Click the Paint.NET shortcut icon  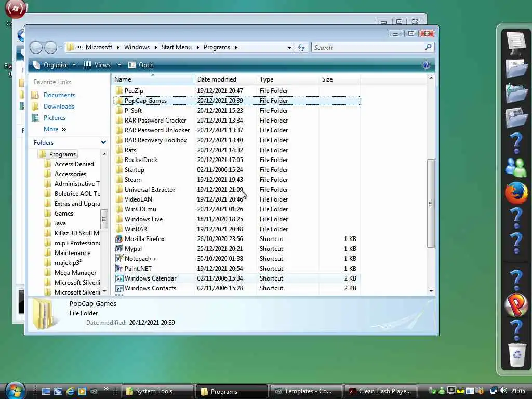pyautogui.click(x=119, y=269)
